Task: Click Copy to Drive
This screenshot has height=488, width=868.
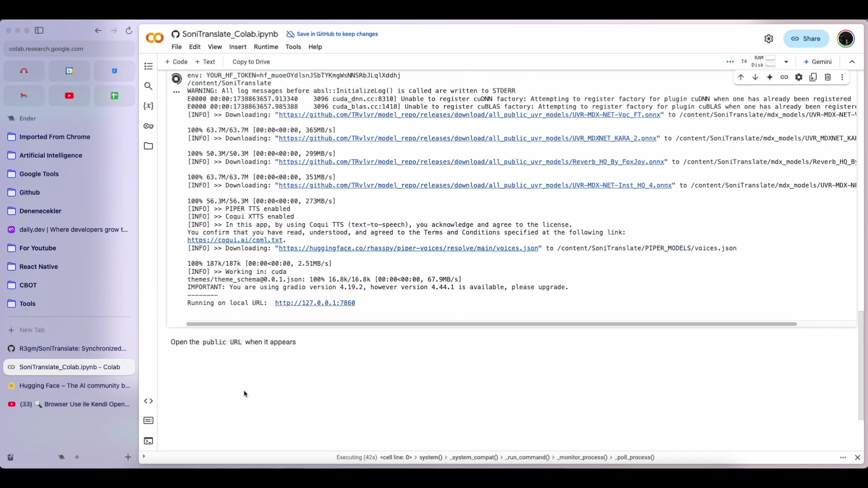Action: pyautogui.click(x=251, y=62)
